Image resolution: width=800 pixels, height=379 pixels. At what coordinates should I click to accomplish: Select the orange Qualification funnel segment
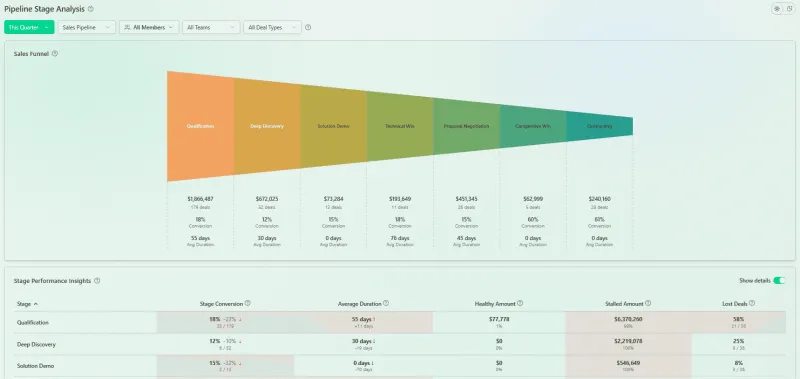click(x=201, y=126)
